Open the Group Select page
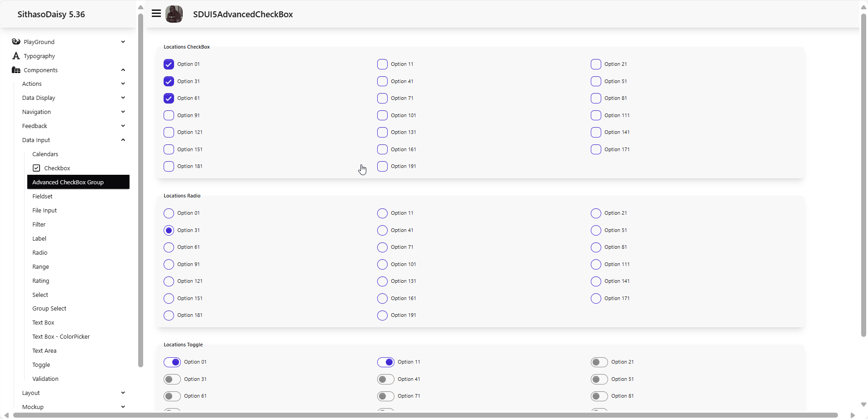The image size is (868, 419). click(49, 308)
